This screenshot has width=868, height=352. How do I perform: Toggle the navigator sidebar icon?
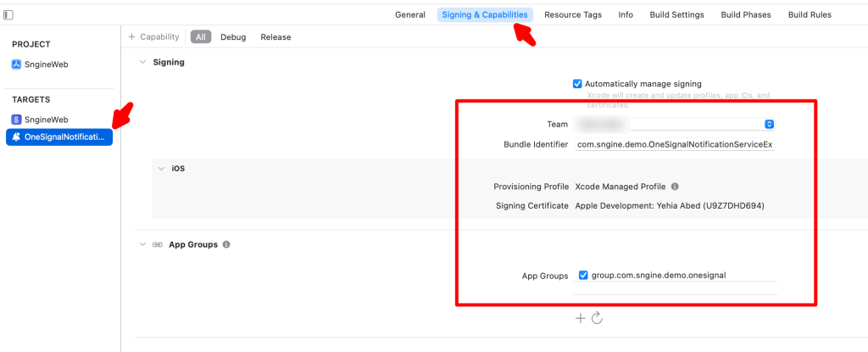tap(8, 15)
